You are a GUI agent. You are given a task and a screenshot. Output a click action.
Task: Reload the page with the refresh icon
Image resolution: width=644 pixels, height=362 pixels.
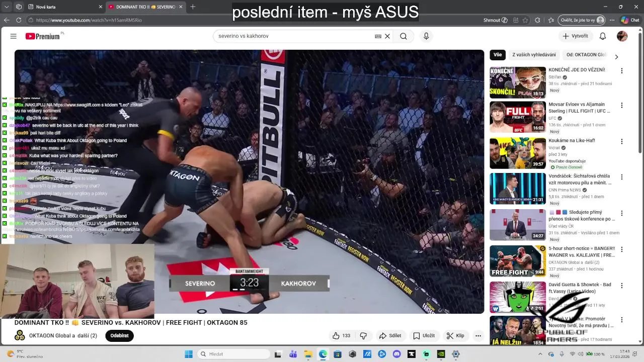(x=19, y=20)
